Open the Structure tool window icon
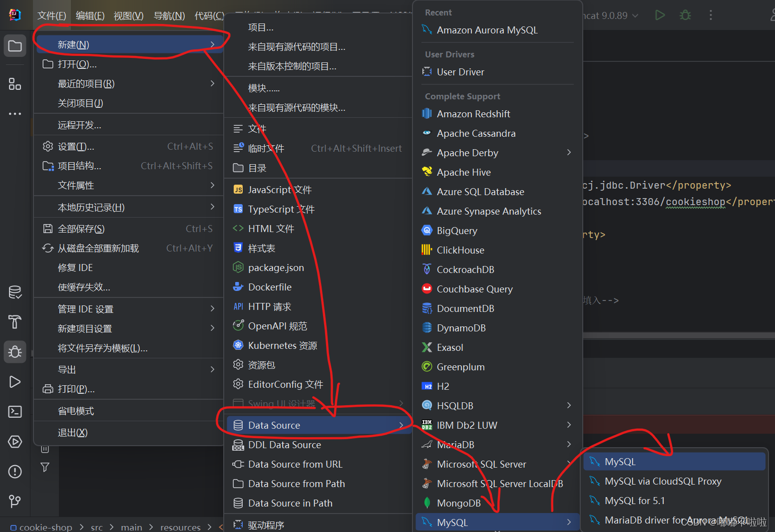This screenshot has height=532, width=775. click(15, 84)
